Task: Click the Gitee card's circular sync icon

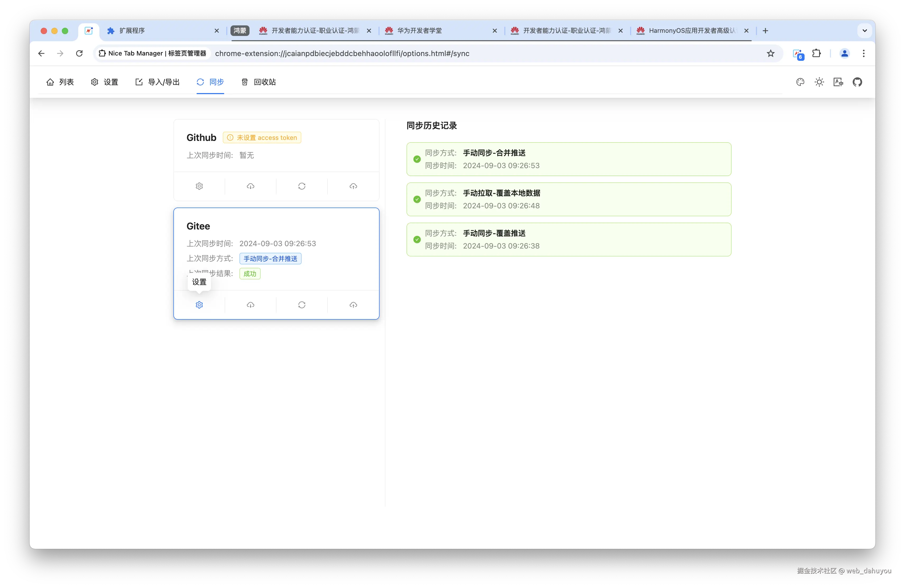Action: tap(302, 305)
